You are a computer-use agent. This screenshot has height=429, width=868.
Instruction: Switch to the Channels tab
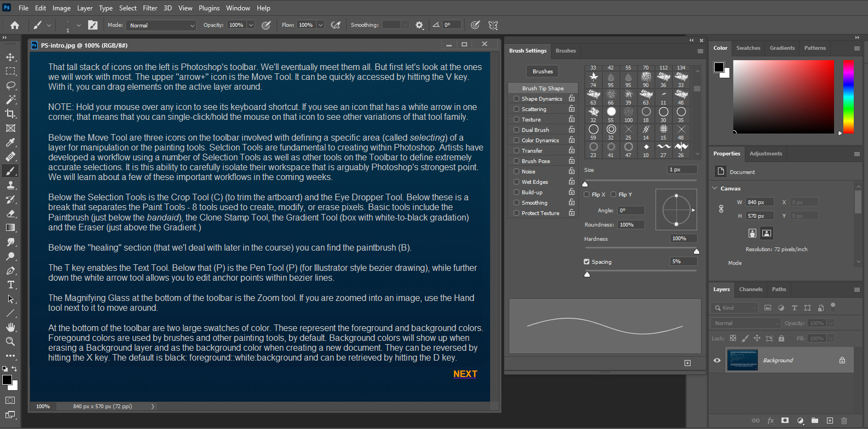click(x=750, y=289)
